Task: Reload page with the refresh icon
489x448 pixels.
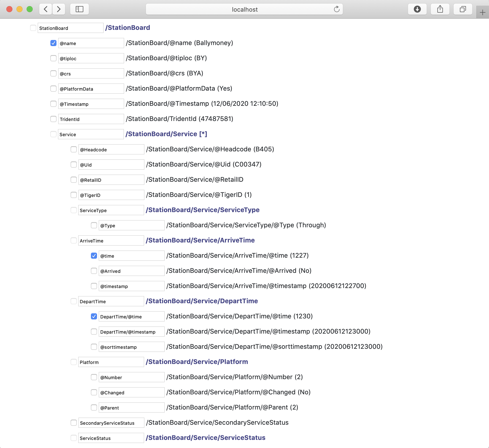Action: (x=337, y=9)
